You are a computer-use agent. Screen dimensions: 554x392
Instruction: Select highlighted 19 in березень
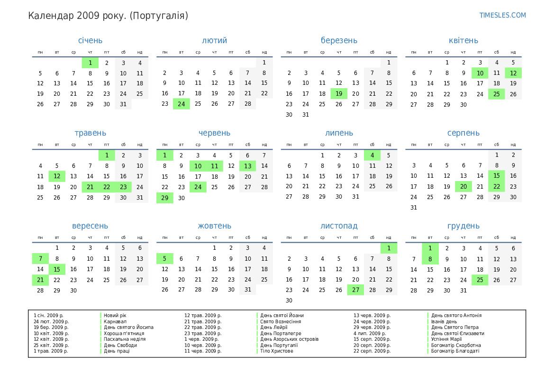[x=339, y=94]
